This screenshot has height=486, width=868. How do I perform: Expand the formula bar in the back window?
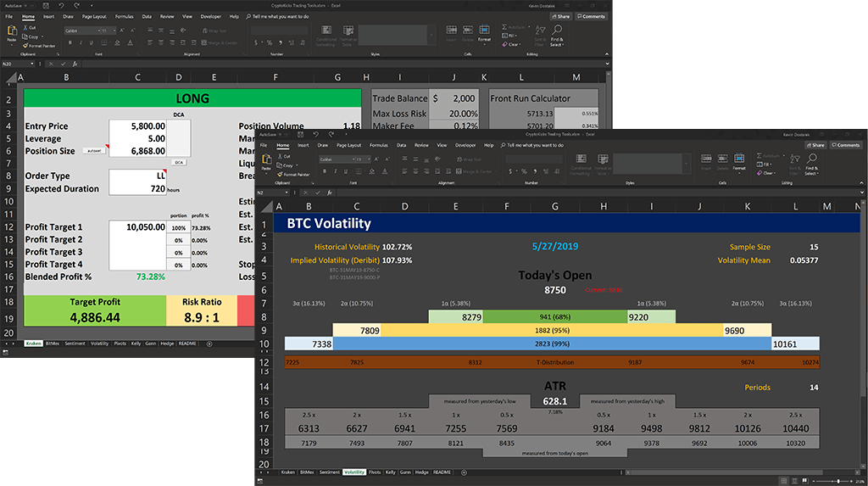tap(607, 64)
